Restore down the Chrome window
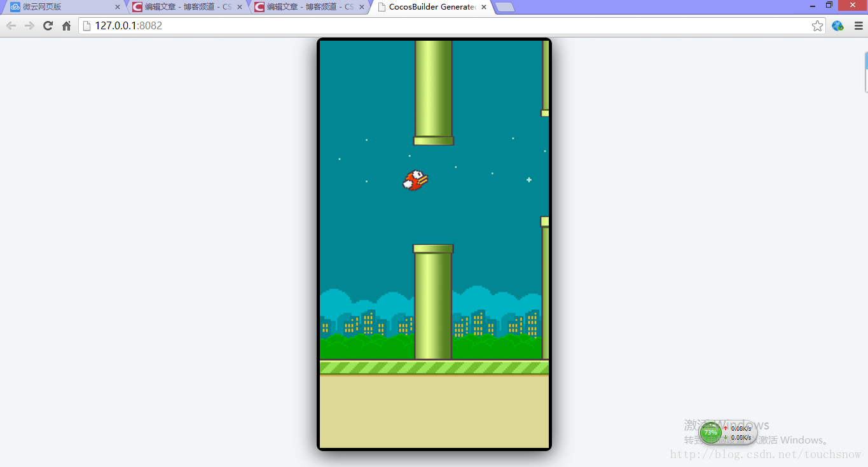The height and width of the screenshot is (467, 868). (x=829, y=5)
